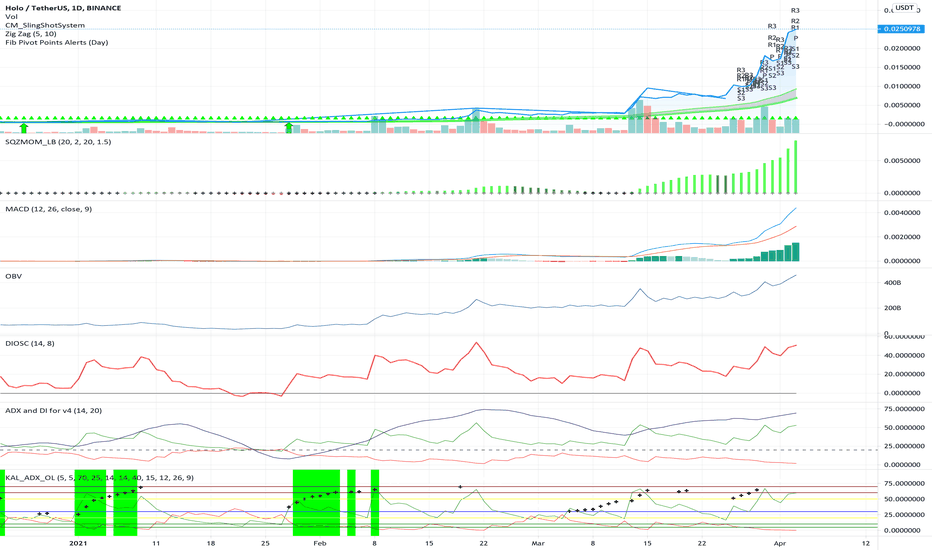Click the 2021 label on time axis
Image resolution: width=932 pixels, height=550 pixels.
tap(78, 543)
